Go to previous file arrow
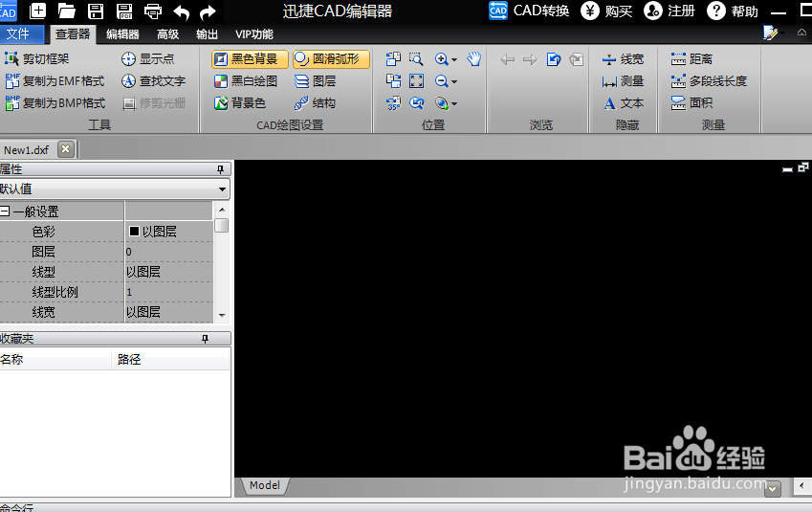 (508, 59)
